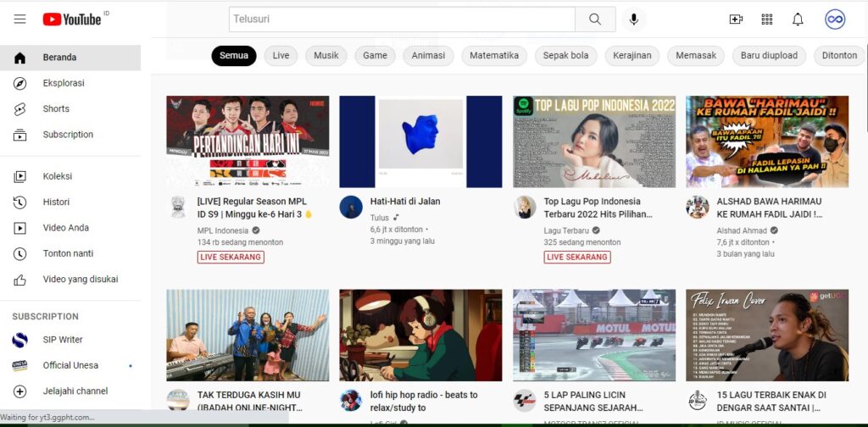Screen dimensions: 868x427
Task: Click the Tulus channel avatar
Action: click(351, 207)
